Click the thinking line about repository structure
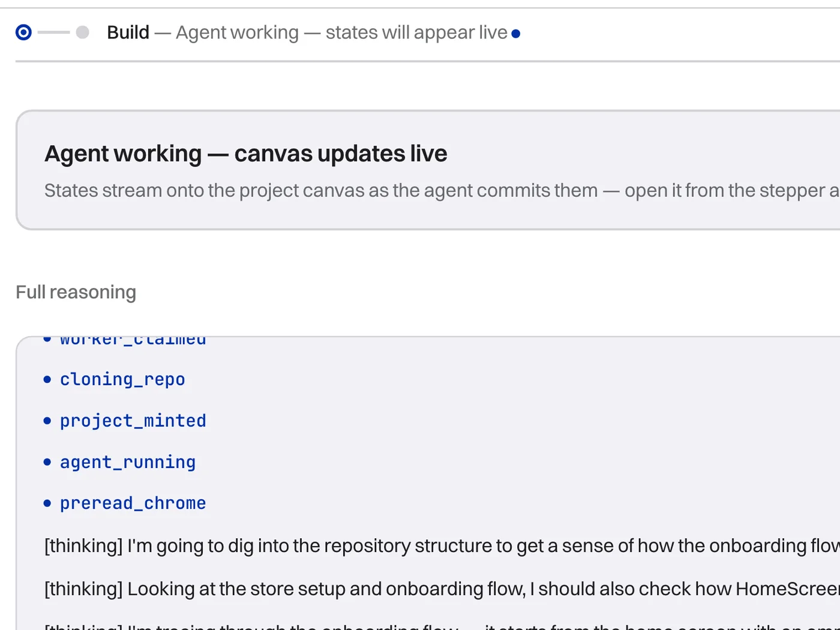The width and height of the screenshot is (840, 630). pyautogui.click(x=442, y=546)
